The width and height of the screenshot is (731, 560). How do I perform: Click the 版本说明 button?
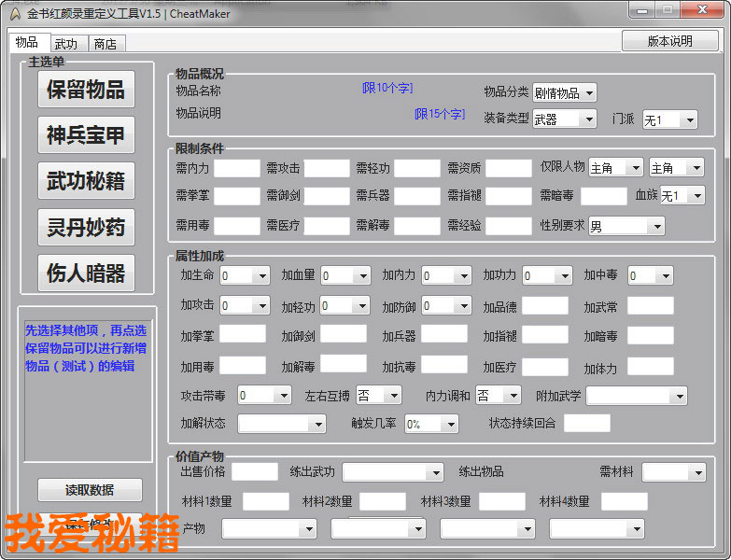point(669,41)
